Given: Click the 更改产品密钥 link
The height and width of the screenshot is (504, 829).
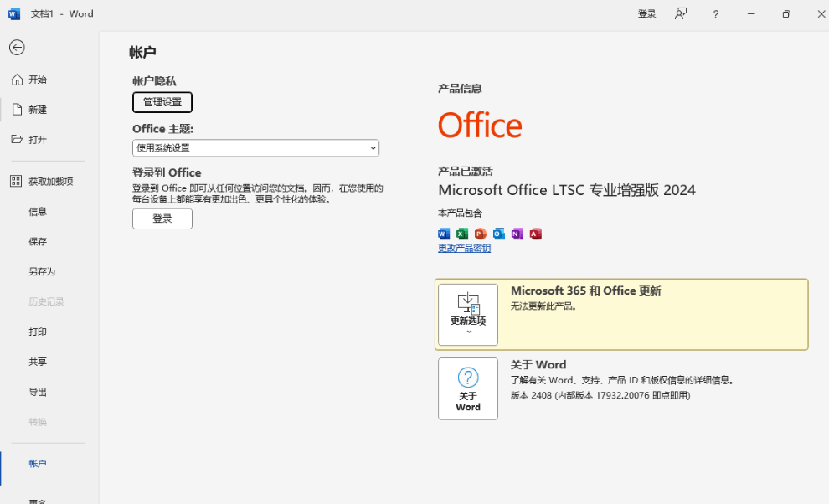Looking at the screenshot, I should [x=464, y=248].
